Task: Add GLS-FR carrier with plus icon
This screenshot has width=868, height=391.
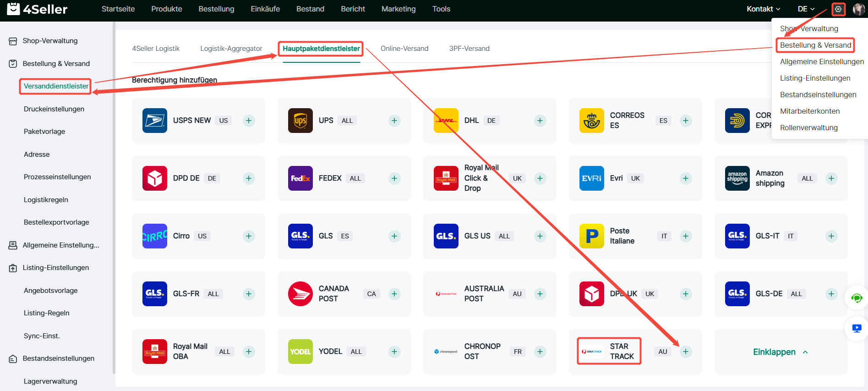Action: (249, 294)
